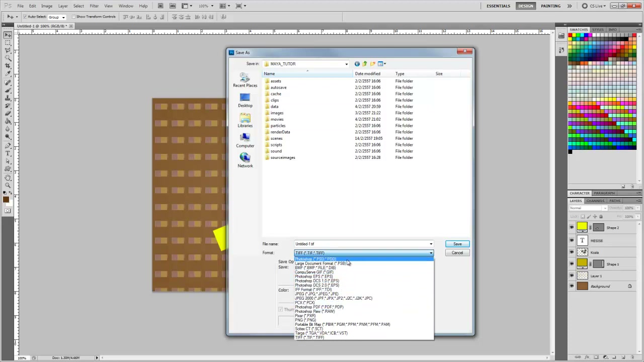Click the Save button
This screenshot has width=644, height=362.
coord(457,244)
